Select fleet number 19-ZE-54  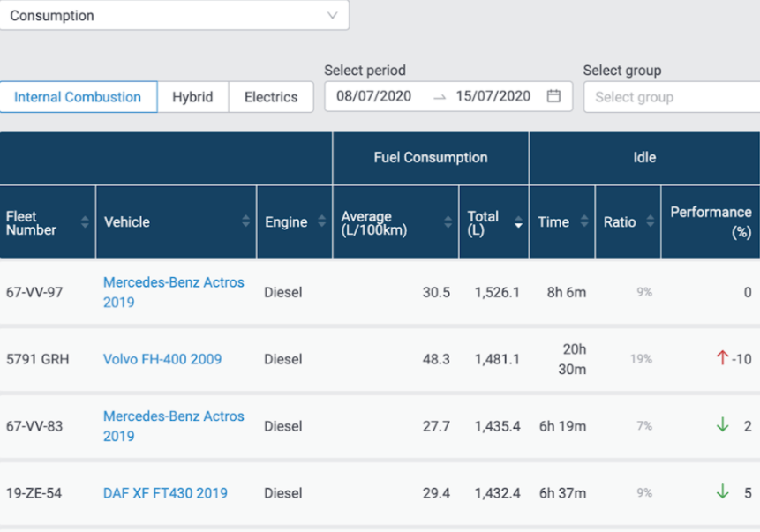click(34, 493)
